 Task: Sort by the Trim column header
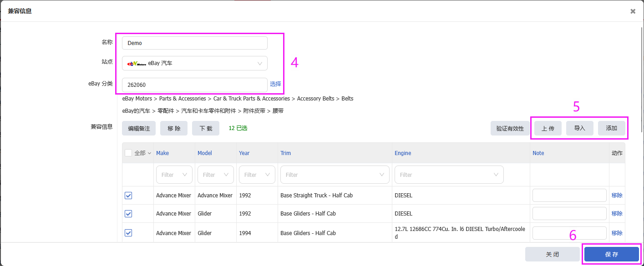pos(285,153)
